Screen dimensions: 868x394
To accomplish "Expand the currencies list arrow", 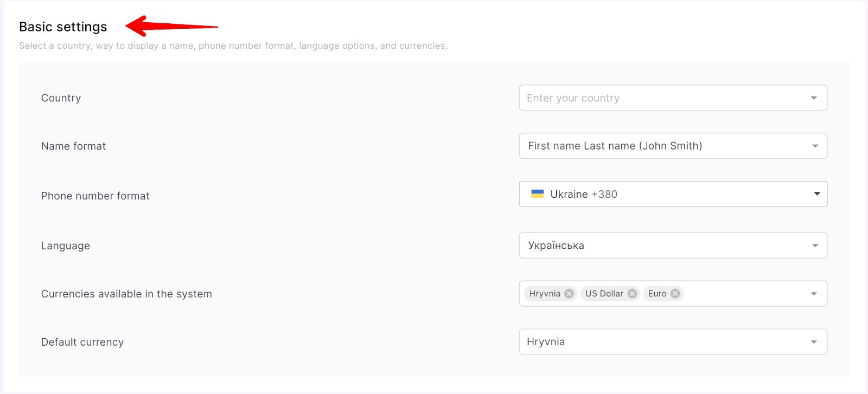I will [x=814, y=294].
